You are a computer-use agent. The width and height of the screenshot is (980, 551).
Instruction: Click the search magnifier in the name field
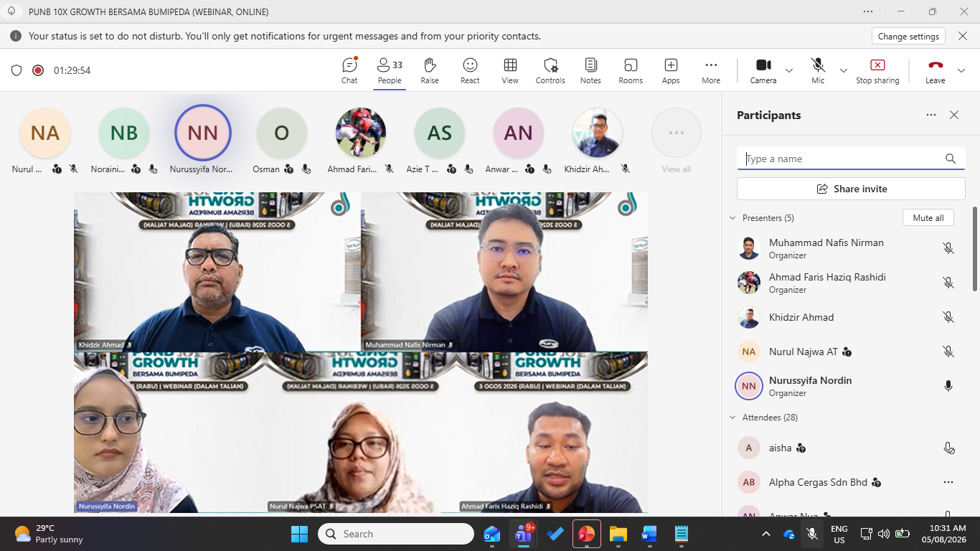[x=951, y=159]
